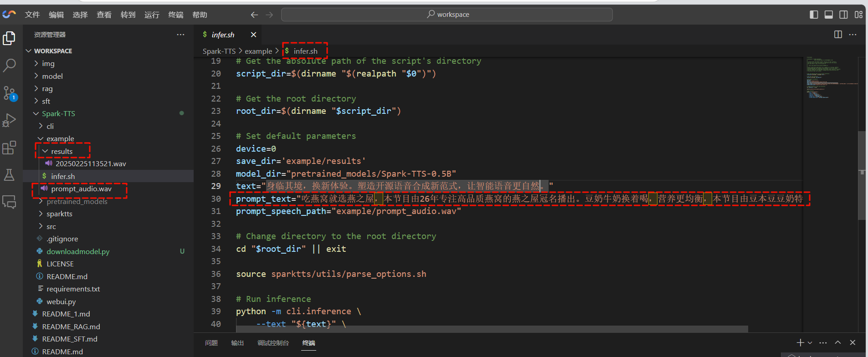Open the Testing flask icon

9,175
